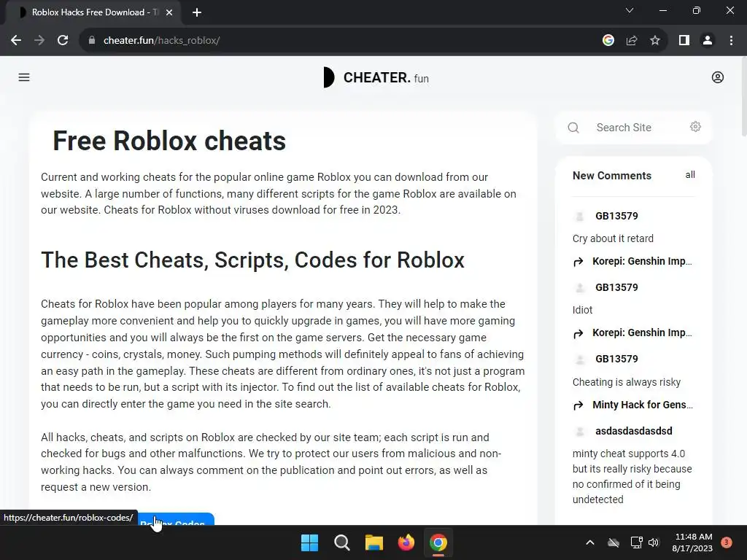
Task: Open the volume tray icon
Action: [x=654, y=542]
